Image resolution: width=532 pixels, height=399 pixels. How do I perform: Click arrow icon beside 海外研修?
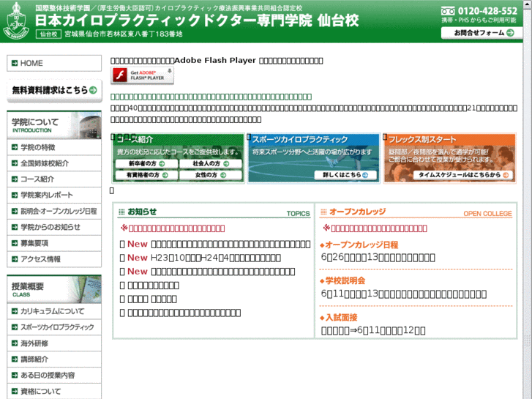[15, 343]
